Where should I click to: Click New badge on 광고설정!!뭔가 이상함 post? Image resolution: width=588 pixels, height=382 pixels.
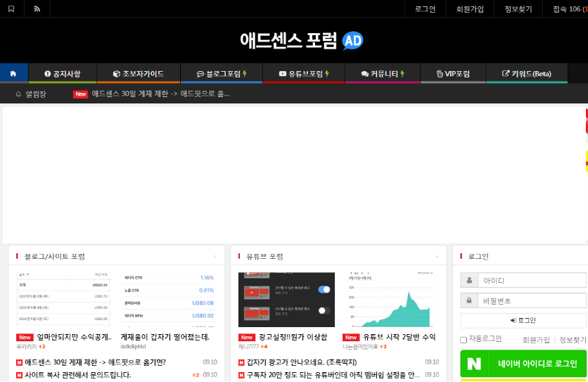coord(247,338)
